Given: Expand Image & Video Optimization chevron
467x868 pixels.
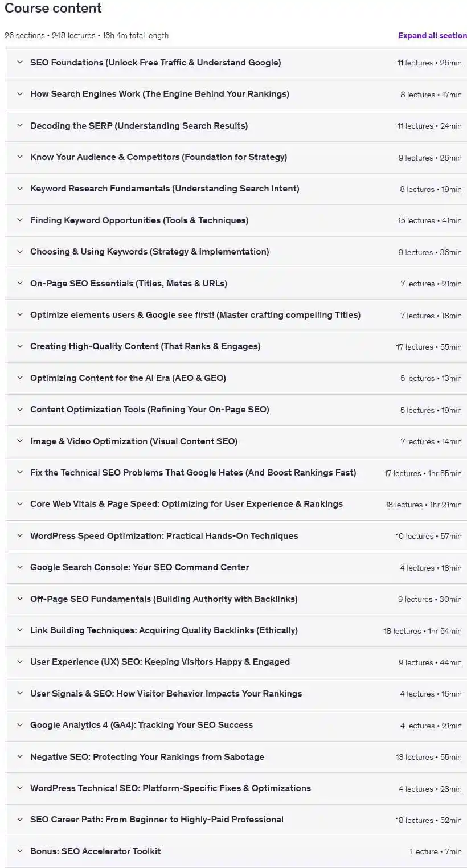Looking at the screenshot, I should click(20, 441).
